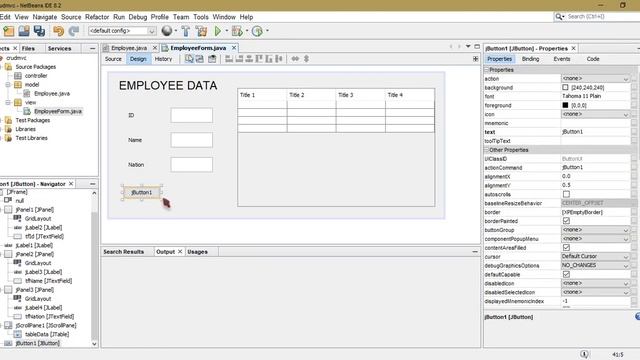
Task: Collapse the Properties section header
Action: 487,70
